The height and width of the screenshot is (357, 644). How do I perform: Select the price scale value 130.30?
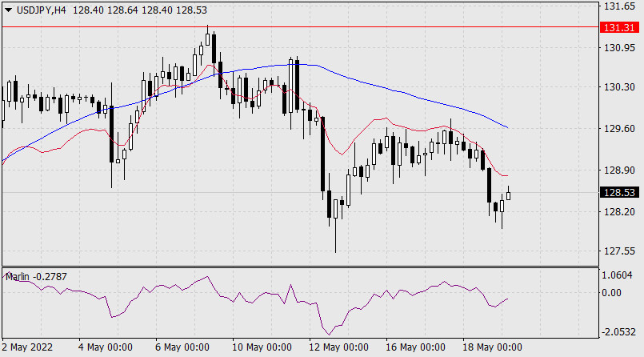click(x=619, y=86)
